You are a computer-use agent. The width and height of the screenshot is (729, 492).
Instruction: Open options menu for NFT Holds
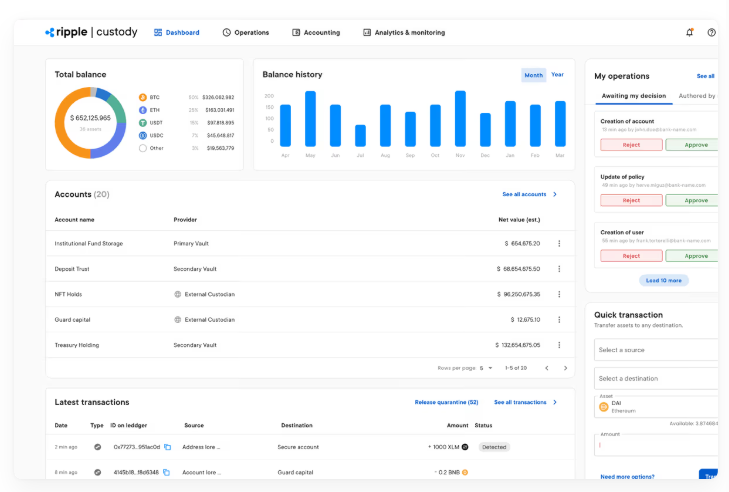(559, 294)
